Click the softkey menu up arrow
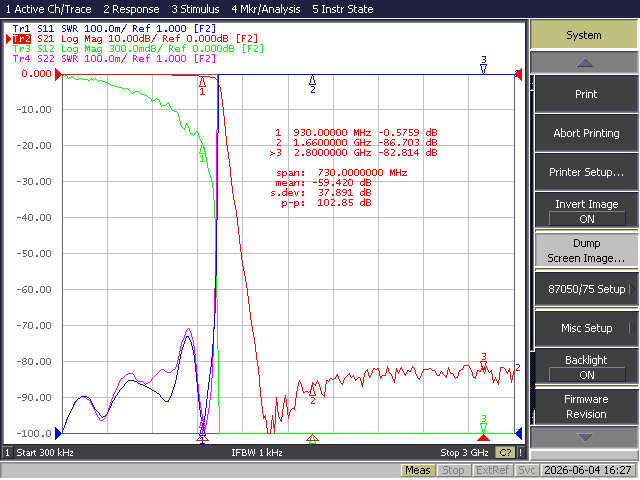 coord(584,63)
